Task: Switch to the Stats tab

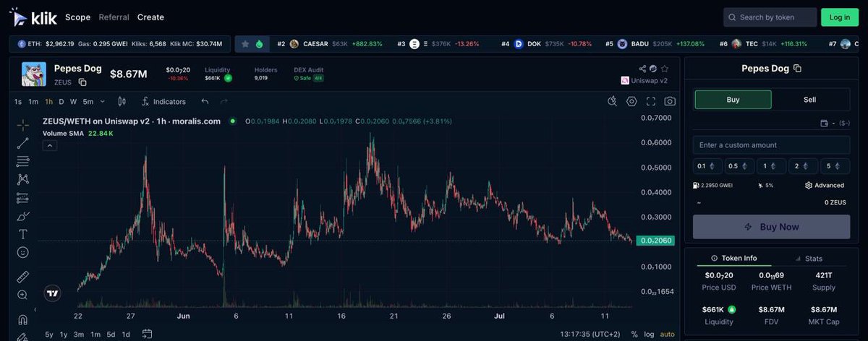Action: point(809,258)
